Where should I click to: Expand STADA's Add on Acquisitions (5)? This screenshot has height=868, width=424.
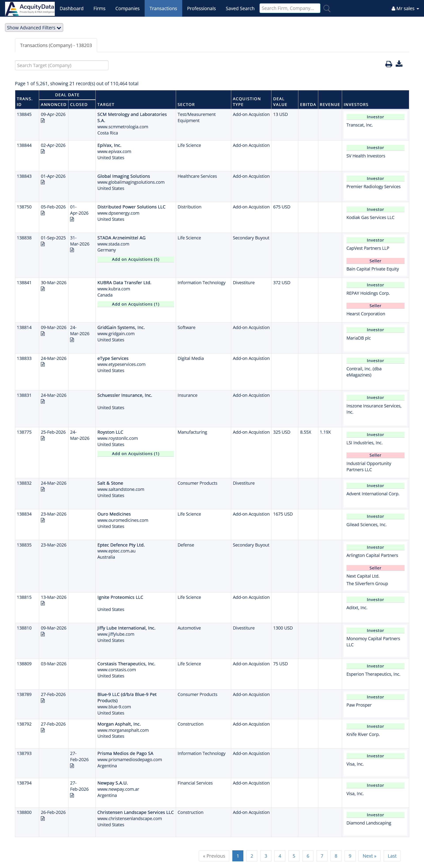click(x=136, y=259)
